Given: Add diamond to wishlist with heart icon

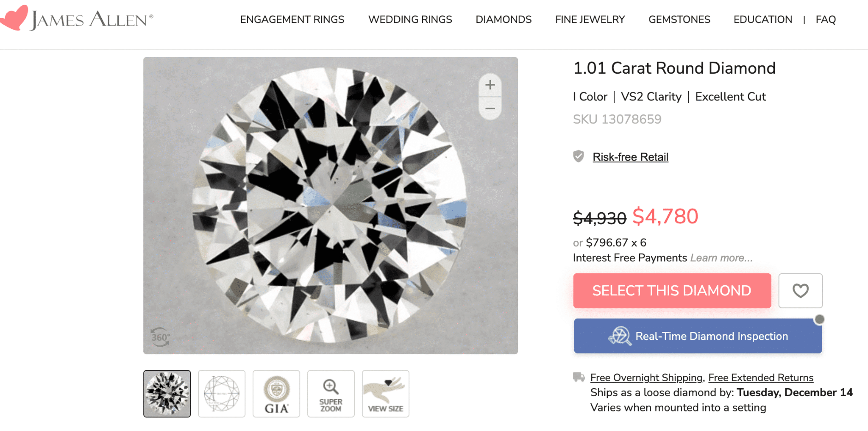Looking at the screenshot, I should [800, 291].
